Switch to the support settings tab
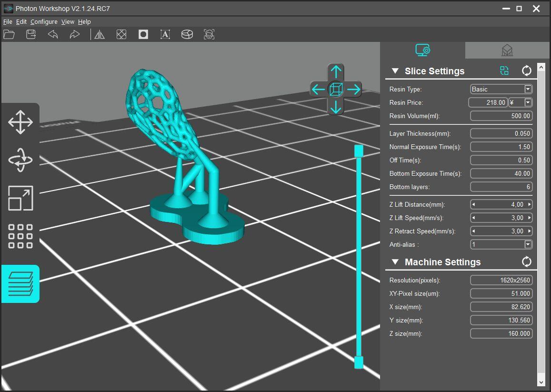The image size is (551, 392). click(x=507, y=50)
